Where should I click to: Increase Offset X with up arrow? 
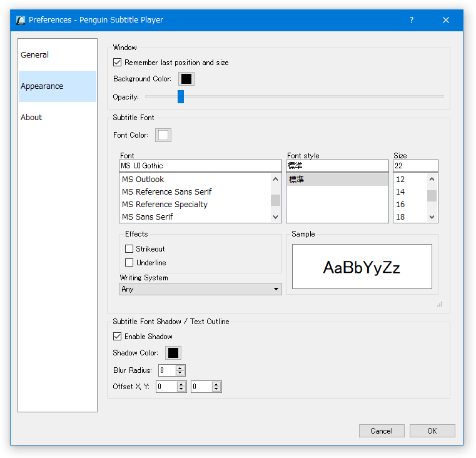[x=181, y=385]
